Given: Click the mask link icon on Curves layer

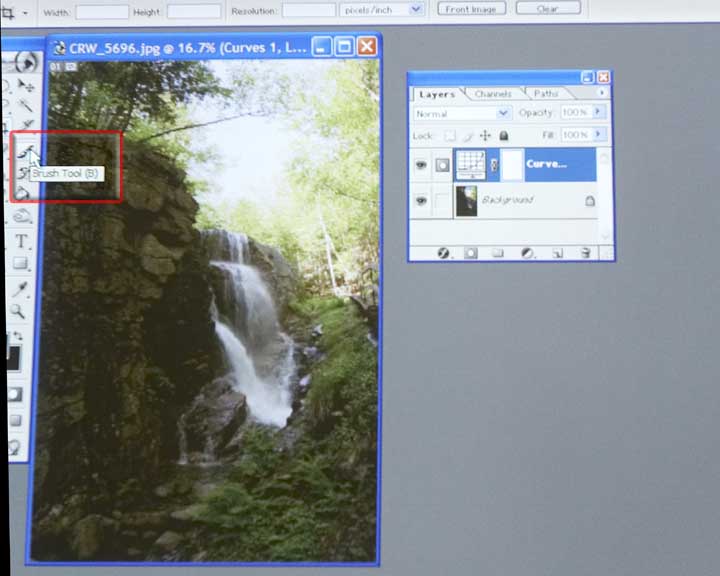Looking at the screenshot, I should click(494, 165).
